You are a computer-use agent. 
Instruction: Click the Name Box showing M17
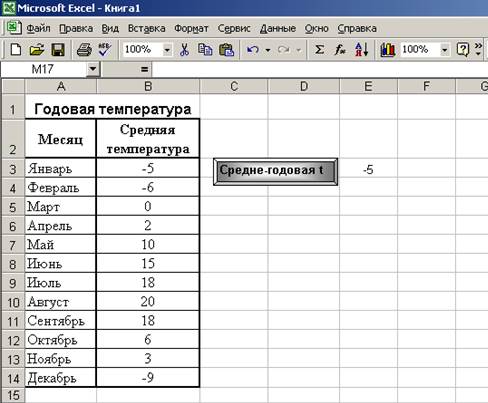[43, 69]
